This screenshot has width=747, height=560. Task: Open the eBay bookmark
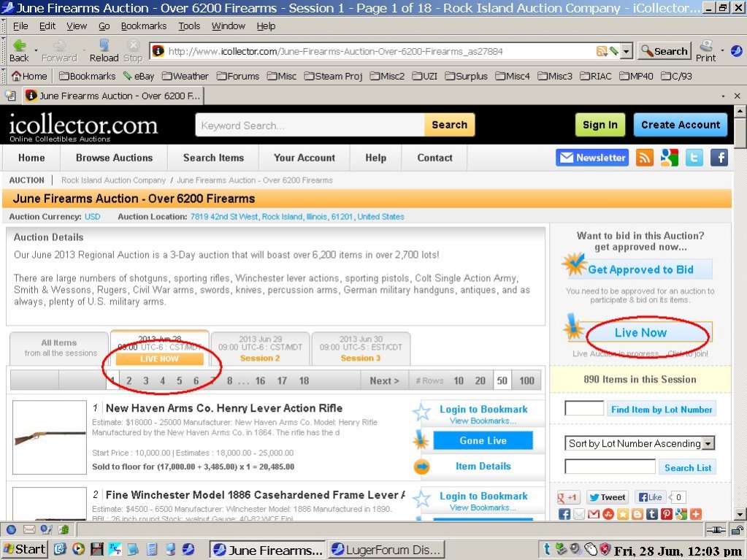tap(139, 76)
